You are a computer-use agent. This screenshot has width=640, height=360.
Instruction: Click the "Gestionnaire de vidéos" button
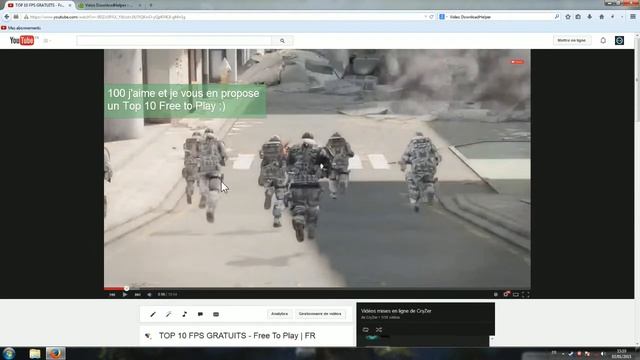320,314
